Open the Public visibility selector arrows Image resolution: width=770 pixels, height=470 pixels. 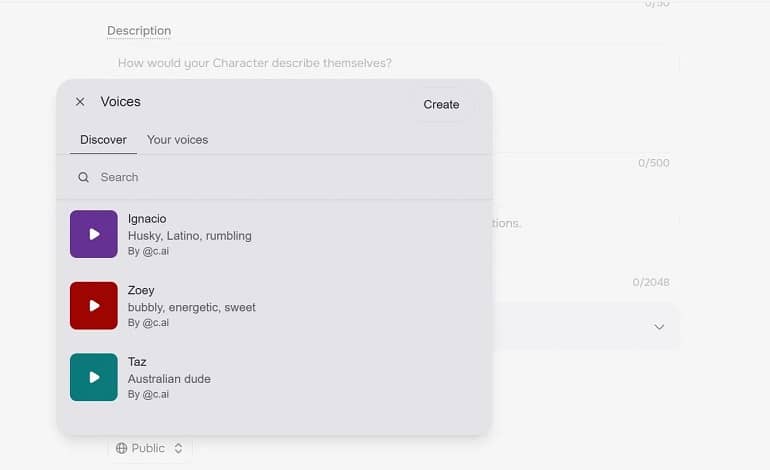coord(178,448)
